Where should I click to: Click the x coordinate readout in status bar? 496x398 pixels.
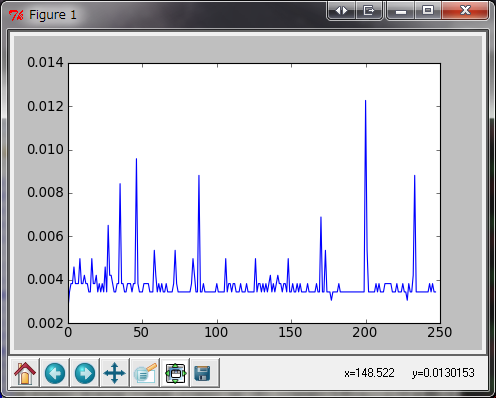(x=369, y=373)
